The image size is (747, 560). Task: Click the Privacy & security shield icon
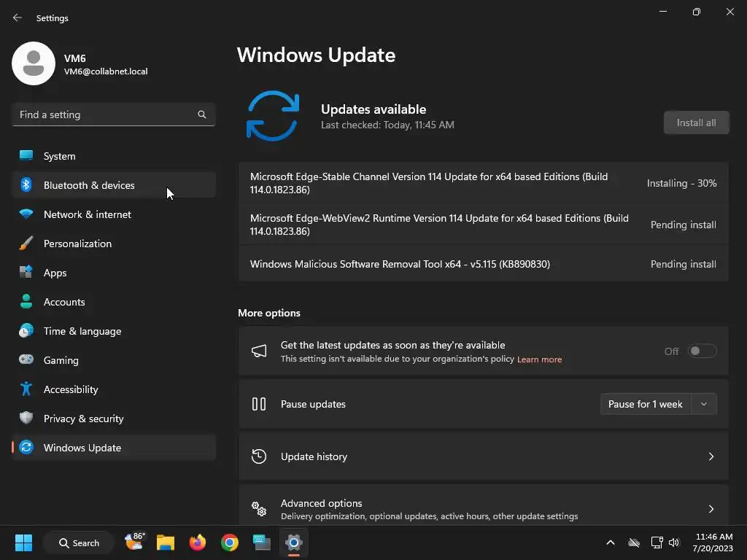[26, 418]
